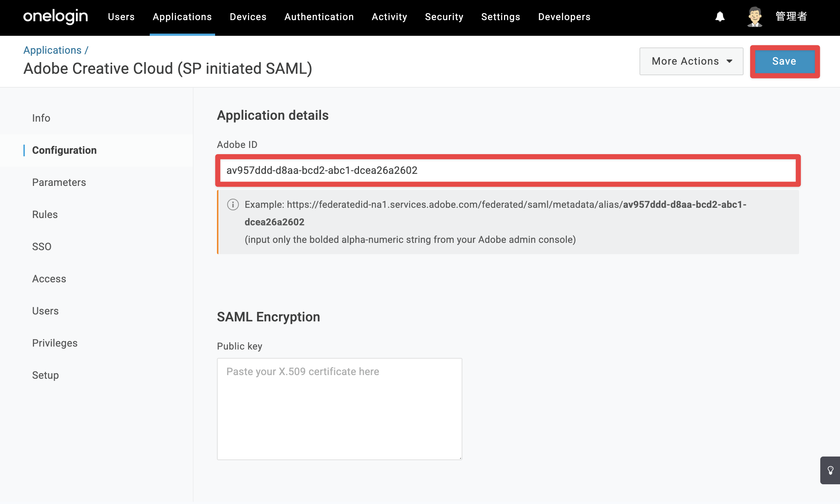Open the Security top menu
The width and height of the screenshot is (840, 504).
(x=444, y=17)
